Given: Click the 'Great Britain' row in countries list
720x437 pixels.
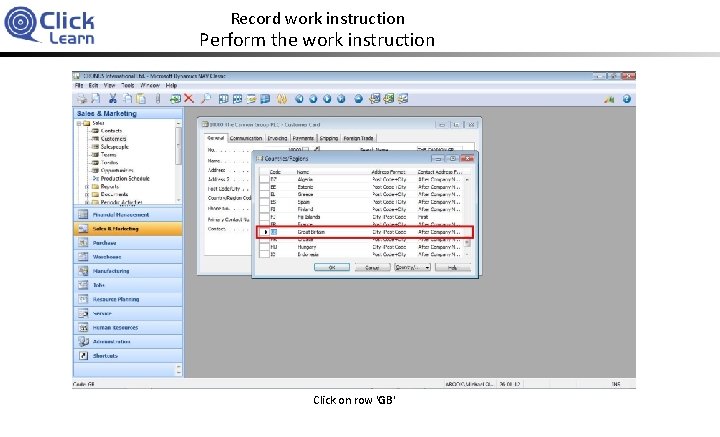Looking at the screenshot, I should [x=364, y=232].
